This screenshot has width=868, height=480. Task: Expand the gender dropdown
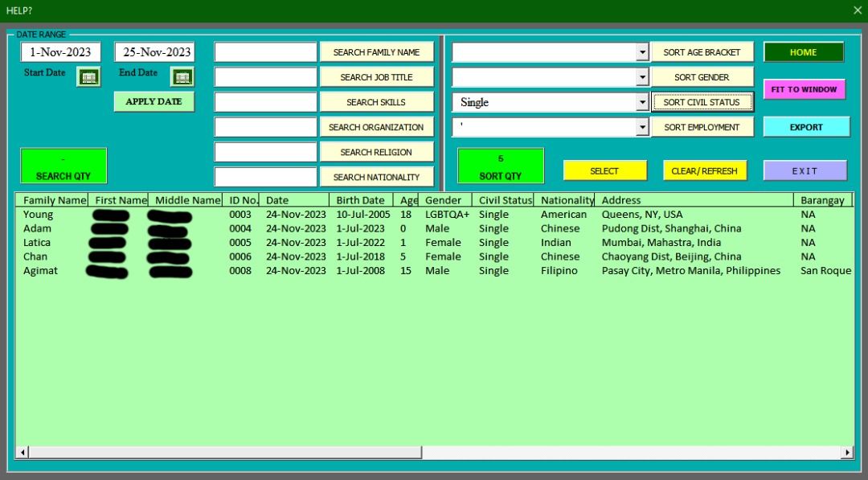[641, 76]
